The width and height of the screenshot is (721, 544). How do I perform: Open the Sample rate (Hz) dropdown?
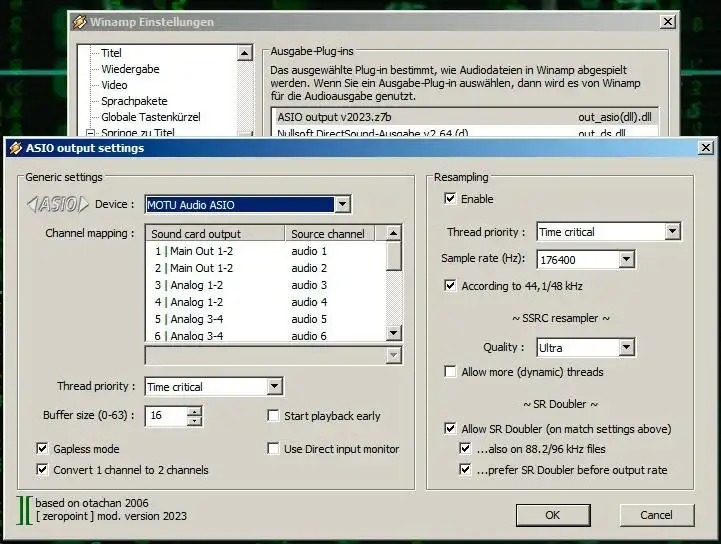[626, 259]
